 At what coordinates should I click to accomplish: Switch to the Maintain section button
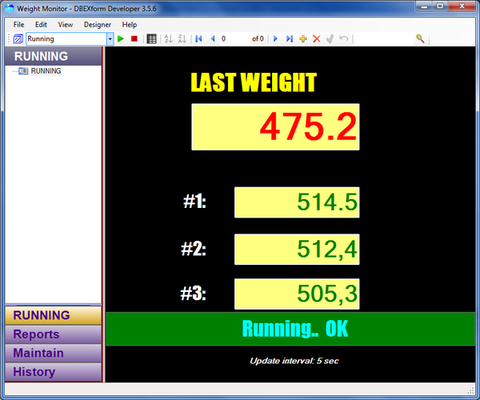click(53, 353)
